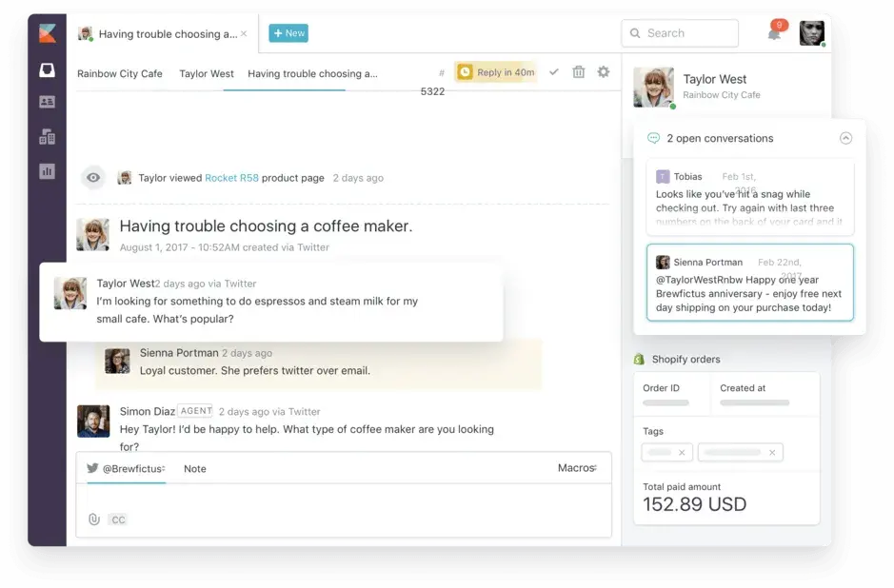Click the conversation number 5322
The height and width of the screenshot is (588, 894).
coord(432,91)
